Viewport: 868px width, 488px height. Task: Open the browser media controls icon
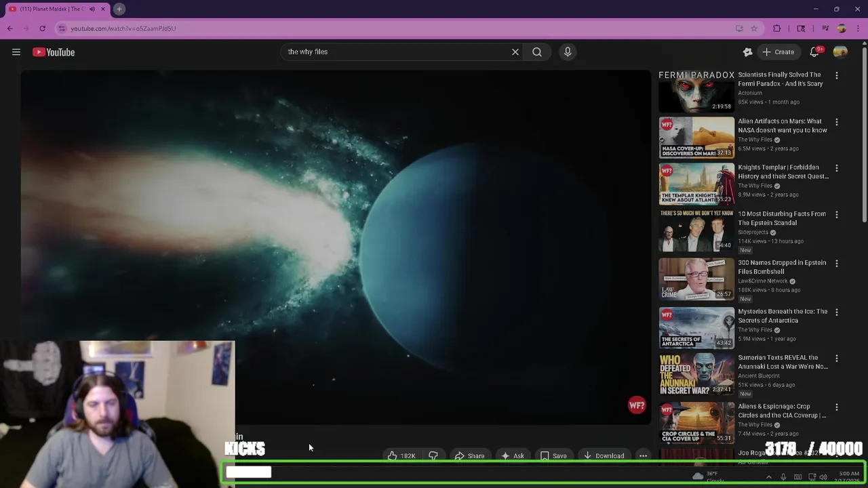click(x=825, y=28)
